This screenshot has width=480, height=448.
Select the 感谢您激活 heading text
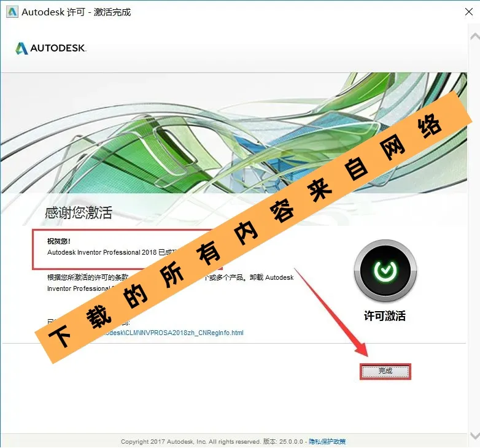coord(79,212)
